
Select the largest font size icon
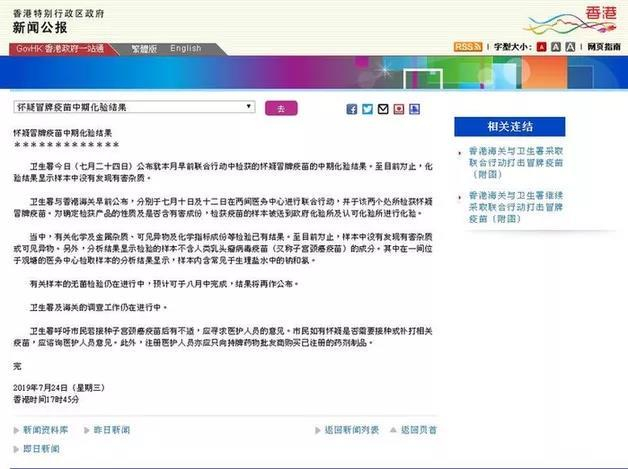(x=570, y=47)
